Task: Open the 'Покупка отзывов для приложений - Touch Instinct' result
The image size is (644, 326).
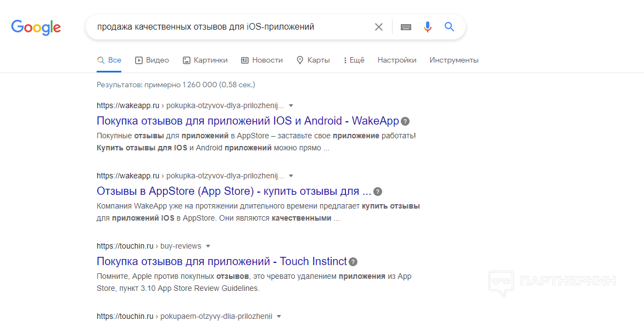Action: [222, 262]
